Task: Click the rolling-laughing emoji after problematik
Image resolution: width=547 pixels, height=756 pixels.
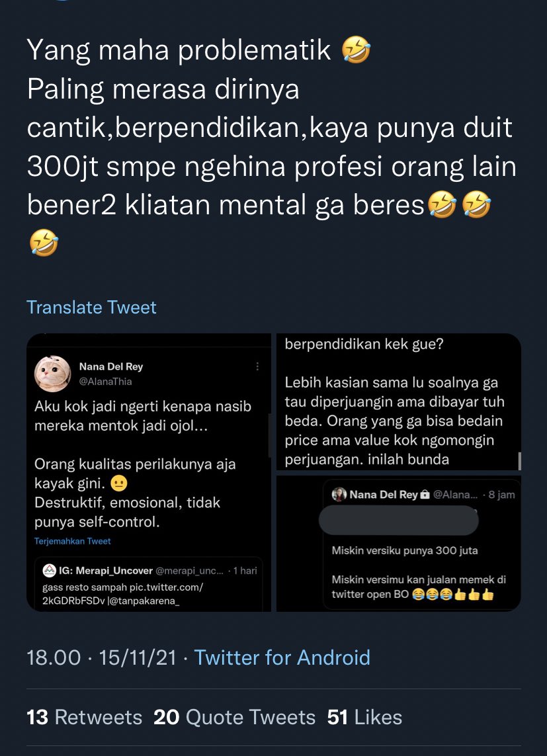Action: [356, 51]
